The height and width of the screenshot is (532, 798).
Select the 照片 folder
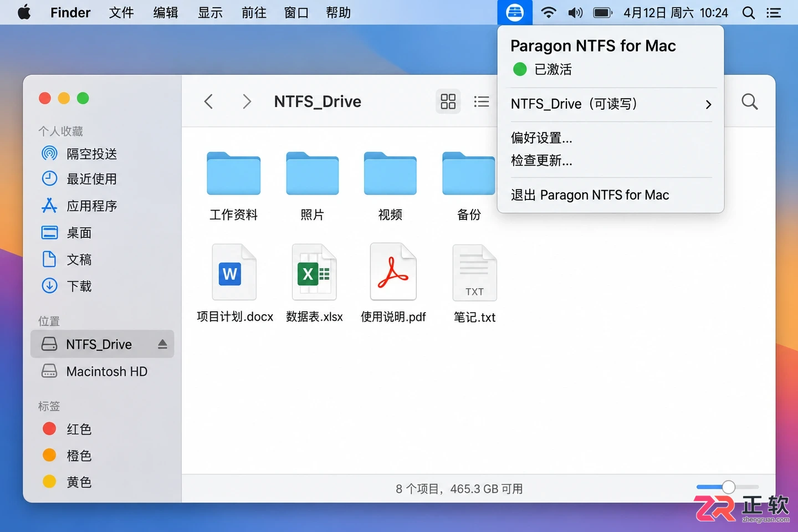(312, 186)
